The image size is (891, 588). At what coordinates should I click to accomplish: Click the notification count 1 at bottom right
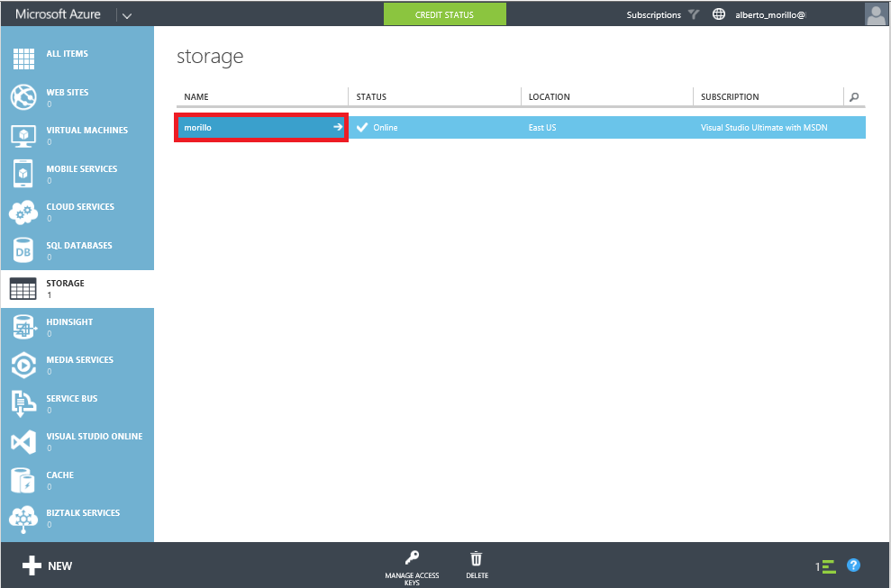(818, 566)
